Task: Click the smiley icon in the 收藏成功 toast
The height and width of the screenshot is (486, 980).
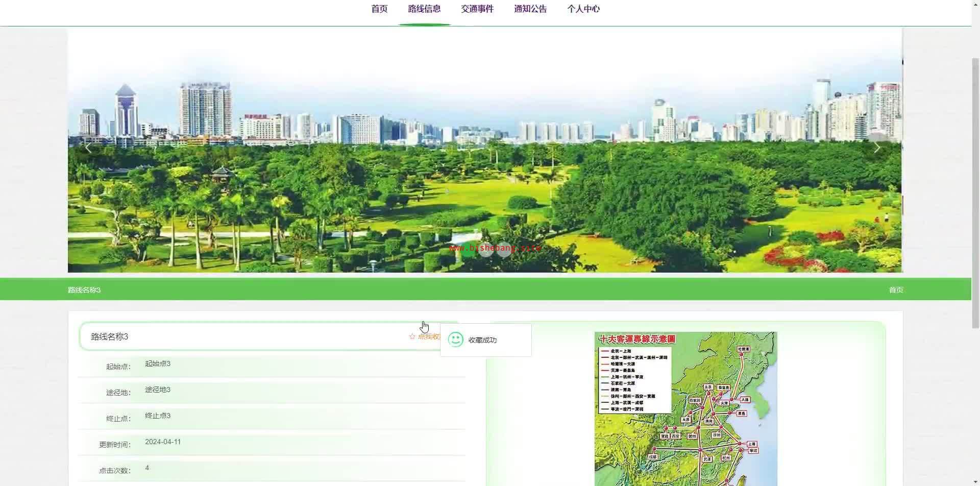Action: pos(455,339)
